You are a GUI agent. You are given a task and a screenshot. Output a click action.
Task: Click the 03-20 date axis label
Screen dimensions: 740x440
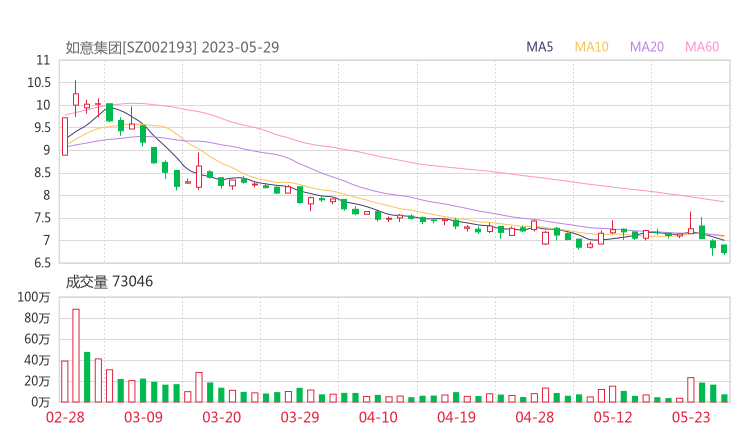pos(222,417)
